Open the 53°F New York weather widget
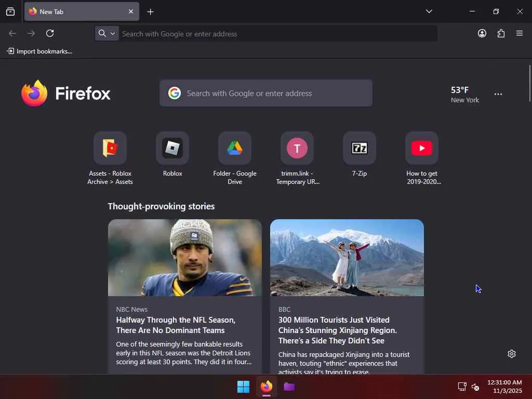This screenshot has height=399, width=532. (465, 95)
